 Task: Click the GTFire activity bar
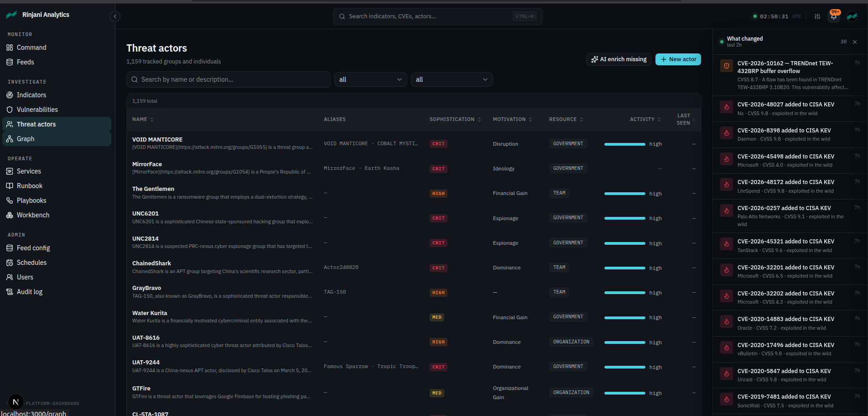tap(624, 393)
